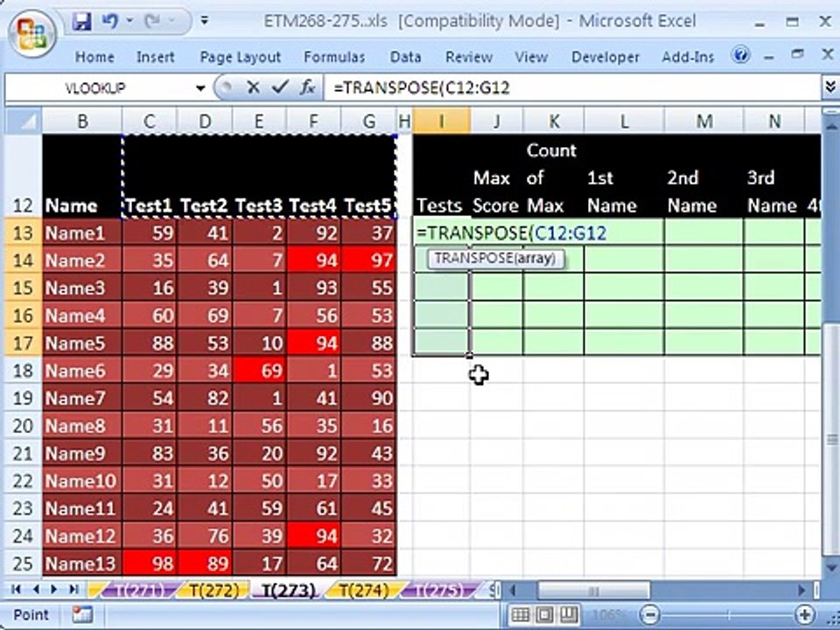Select the cell showing 98 in row 25
The image size is (840, 630).
150,563
